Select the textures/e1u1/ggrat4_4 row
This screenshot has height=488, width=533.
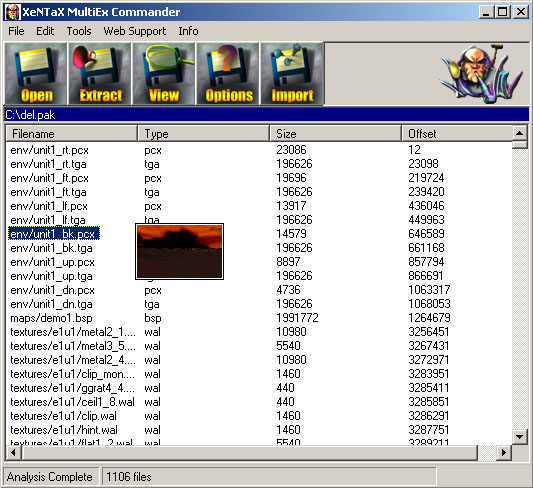[x=73, y=388]
